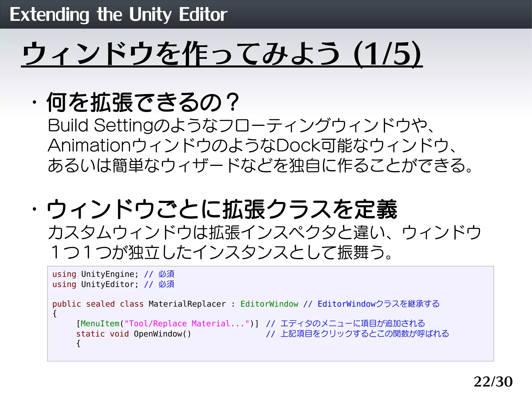Click the line starting with 'カスタムウィンドウは拡張インスペクタ'
The width and height of the screenshot is (532, 399).
[x=264, y=232]
